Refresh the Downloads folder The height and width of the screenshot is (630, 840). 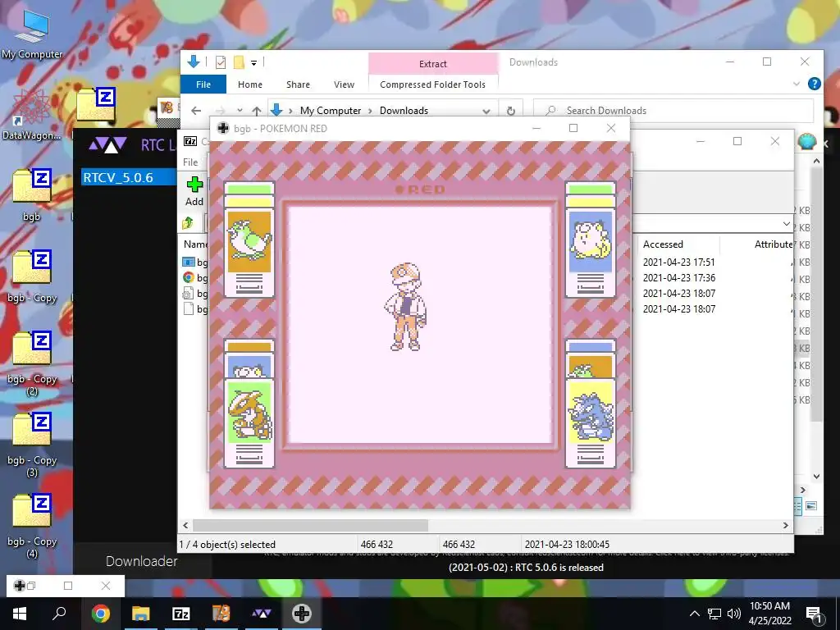510,111
